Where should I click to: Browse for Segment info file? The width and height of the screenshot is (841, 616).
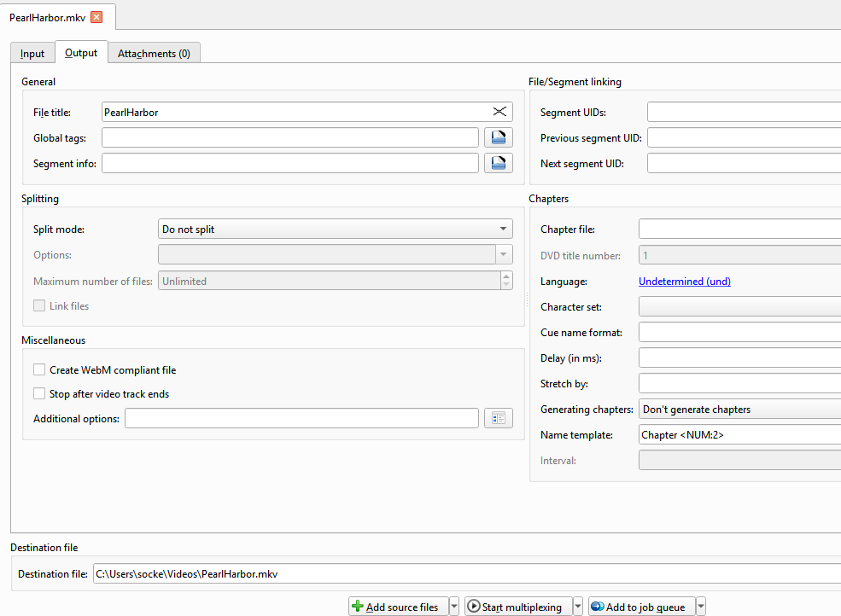(x=499, y=163)
